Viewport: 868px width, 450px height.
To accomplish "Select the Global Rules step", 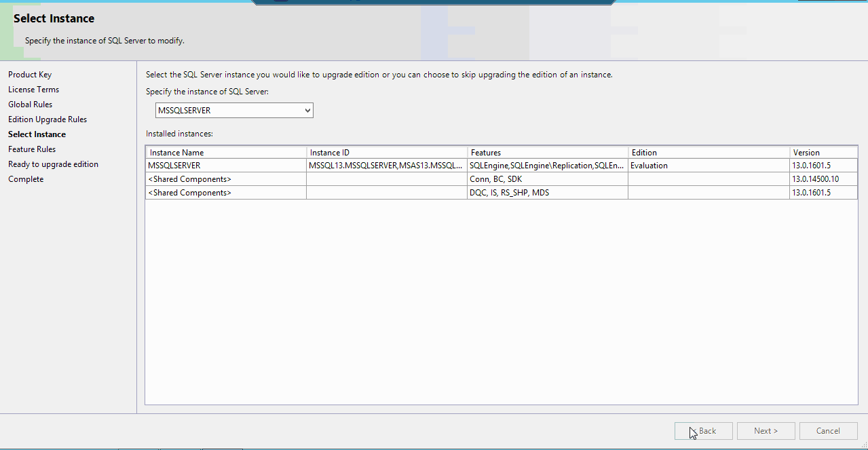I will [30, 105].
